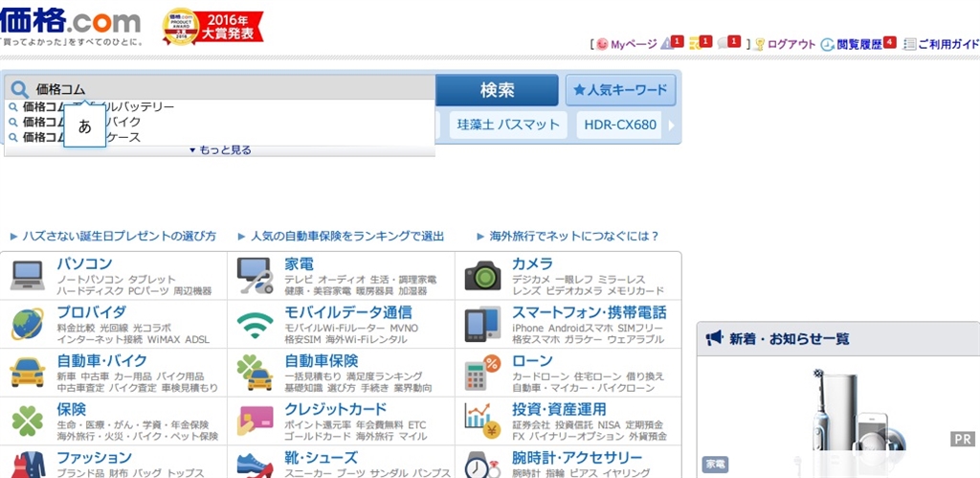Viewport: 980px width, 478px height.
Task: Select the HDR-CX680 keyword
Action: tap(620, 125)
